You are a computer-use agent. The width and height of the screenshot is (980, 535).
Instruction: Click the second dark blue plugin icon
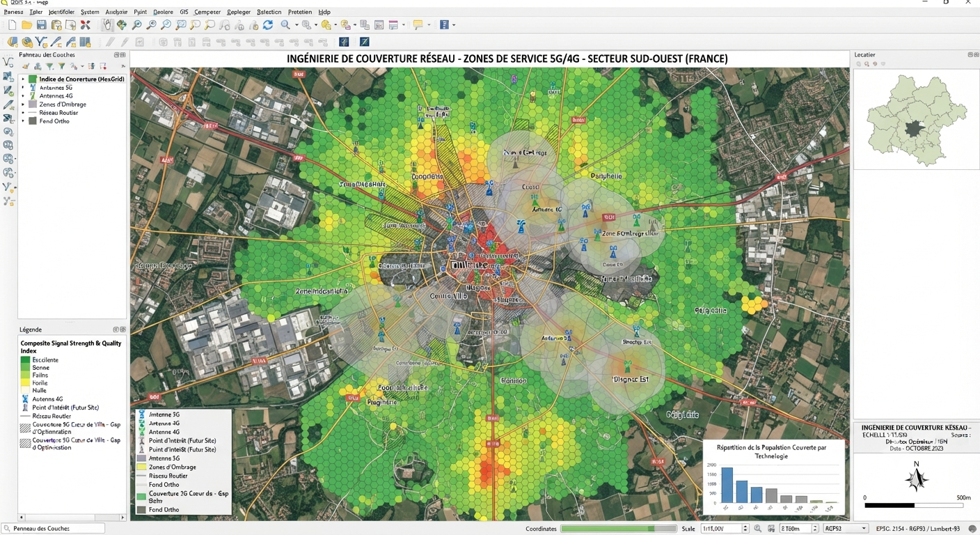364,42
